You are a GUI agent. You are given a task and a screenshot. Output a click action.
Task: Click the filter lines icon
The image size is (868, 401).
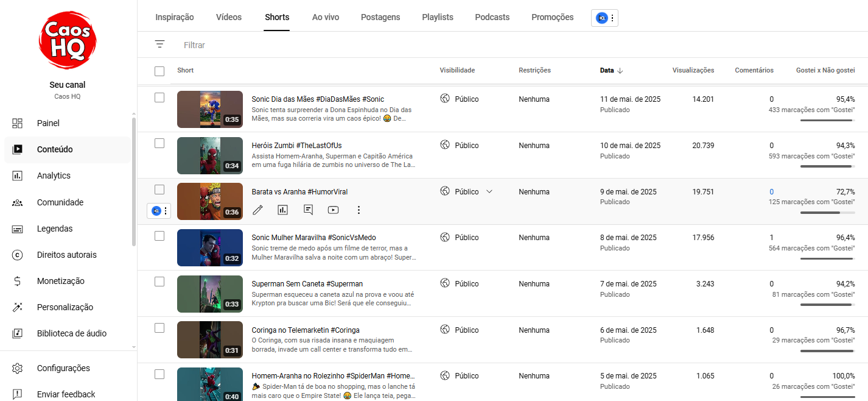coord(159,44)
